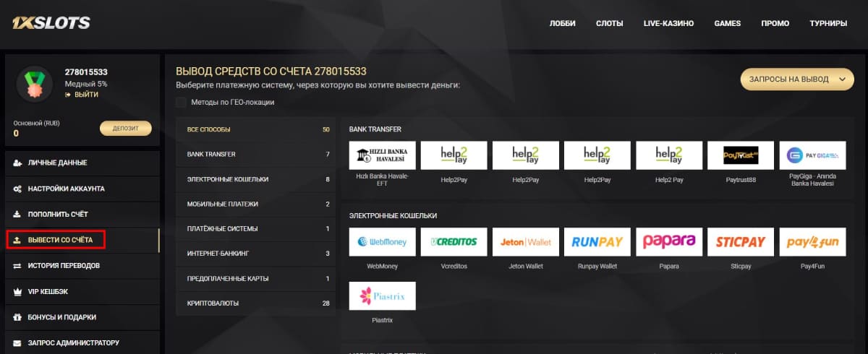
Task: Pick the STICPAY payment logo
Action: [x=741, y=242]
